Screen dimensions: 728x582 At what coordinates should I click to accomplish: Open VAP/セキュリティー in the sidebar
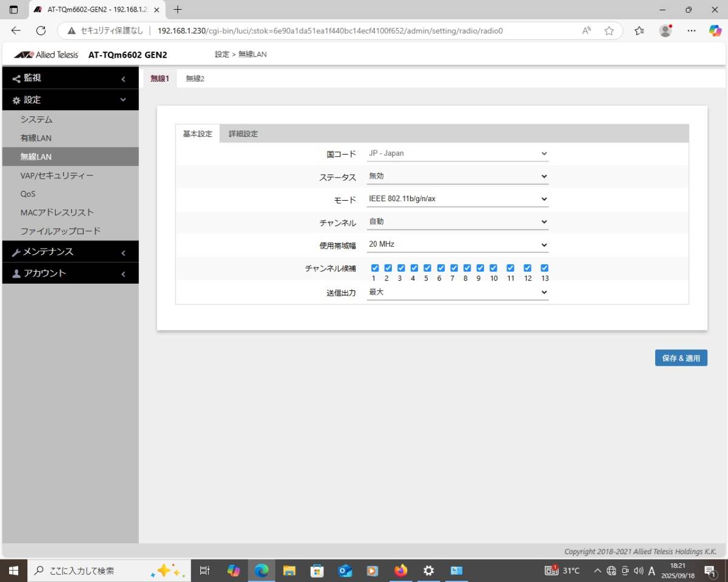(x=57, y=175)
